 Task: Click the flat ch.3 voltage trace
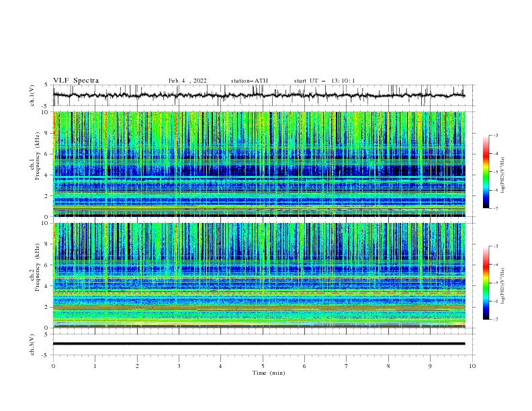pos(259,344)
